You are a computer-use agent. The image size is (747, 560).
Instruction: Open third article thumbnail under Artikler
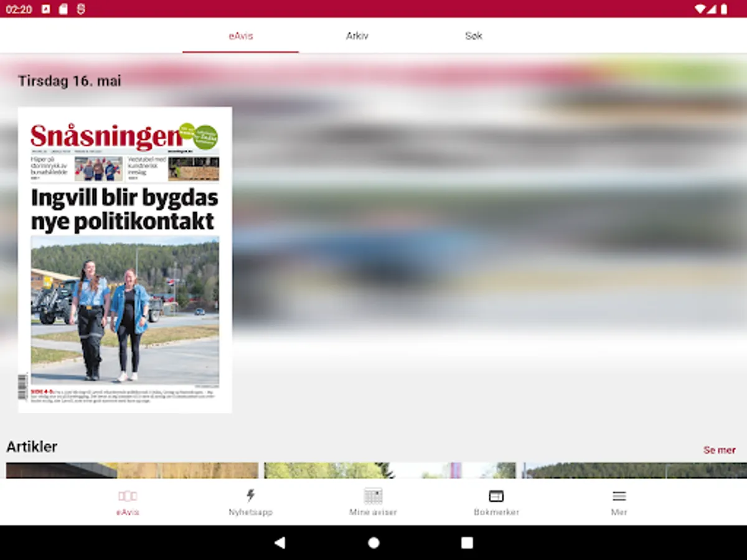point(634,470)
